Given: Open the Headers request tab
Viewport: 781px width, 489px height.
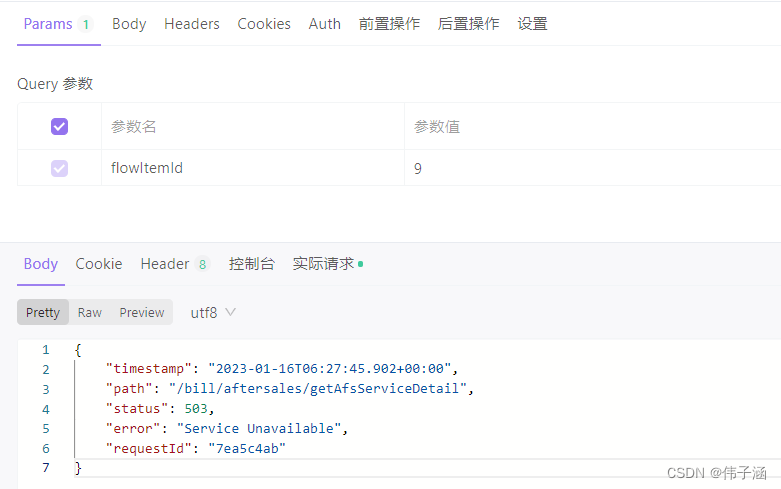Looking at the screenshot, I should click(192, 24).
